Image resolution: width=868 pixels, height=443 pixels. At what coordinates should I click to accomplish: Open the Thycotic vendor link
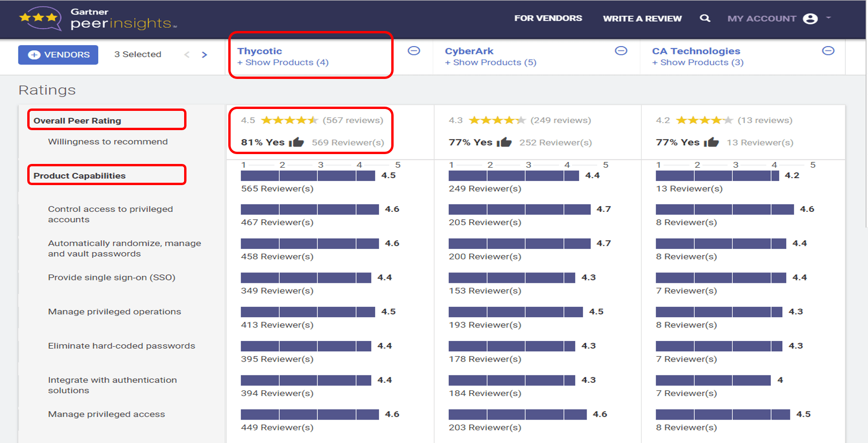pyautogui.click(x=260, y=51)
